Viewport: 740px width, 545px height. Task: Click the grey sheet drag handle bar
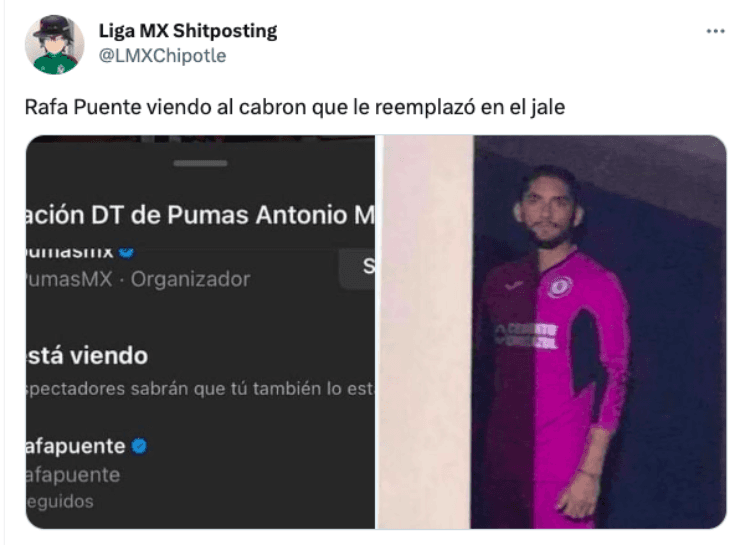(200, 163)
